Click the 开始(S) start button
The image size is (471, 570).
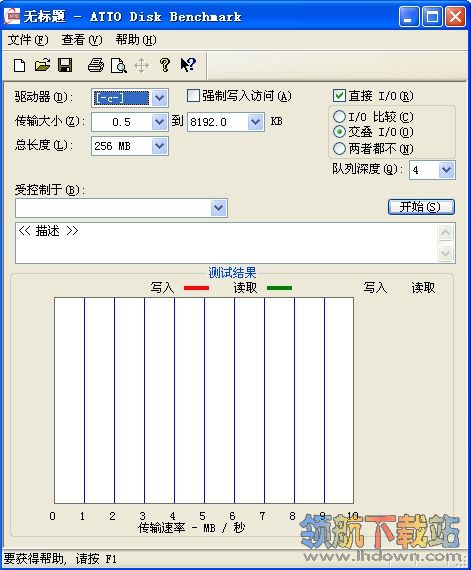pos(421,207)
